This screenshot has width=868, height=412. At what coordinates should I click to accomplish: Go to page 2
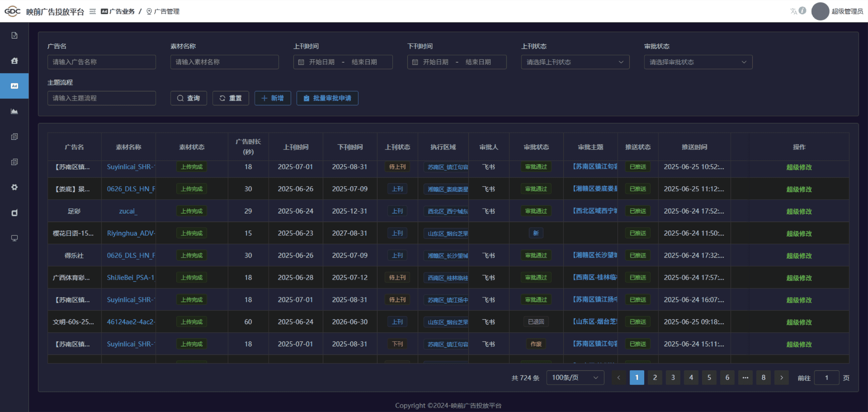655,377
